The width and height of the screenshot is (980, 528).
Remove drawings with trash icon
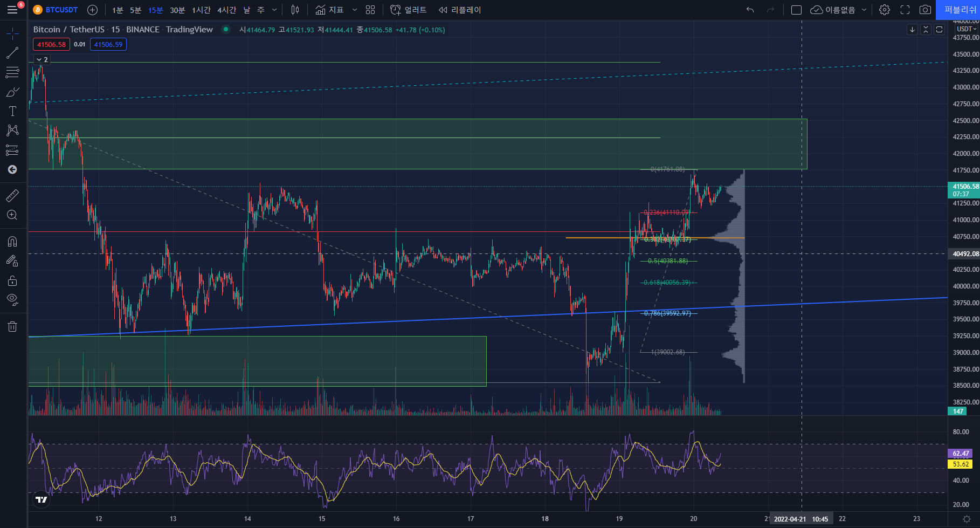(x=12, y=326)
